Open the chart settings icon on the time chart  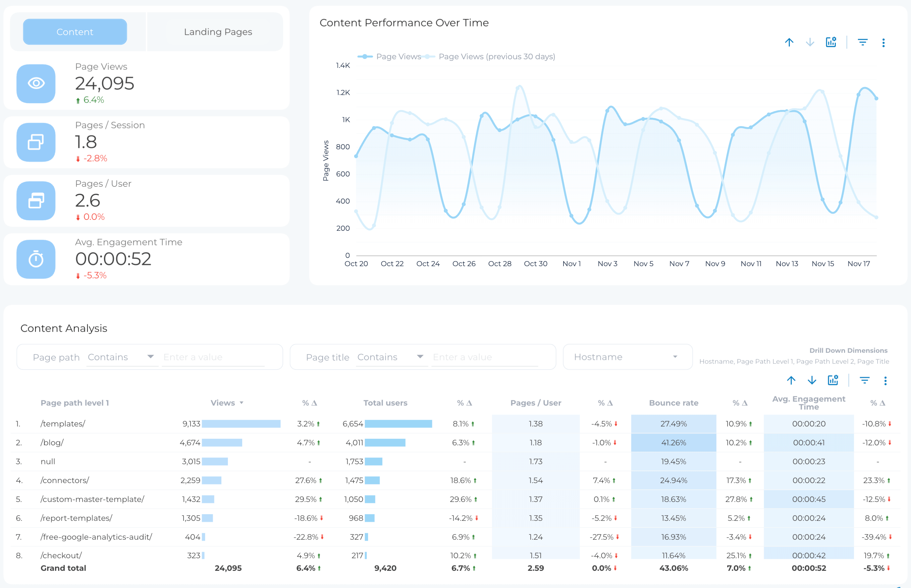(x=831, y=42)
